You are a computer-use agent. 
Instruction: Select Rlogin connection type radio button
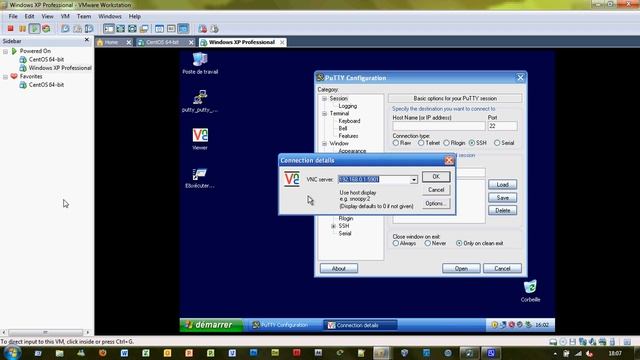point(446,143)
